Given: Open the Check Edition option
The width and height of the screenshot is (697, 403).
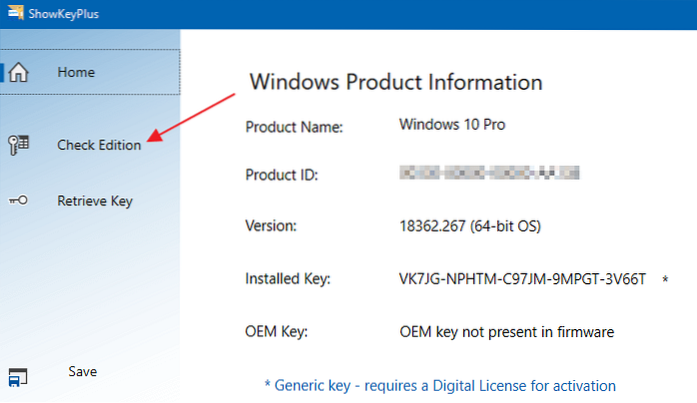Looking at the screenshot, I should 99,145.
